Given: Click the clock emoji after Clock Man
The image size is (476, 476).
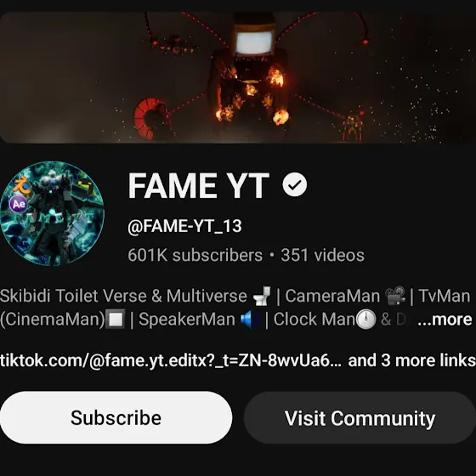Looking at the screenshot, I should tap(365, 320).
